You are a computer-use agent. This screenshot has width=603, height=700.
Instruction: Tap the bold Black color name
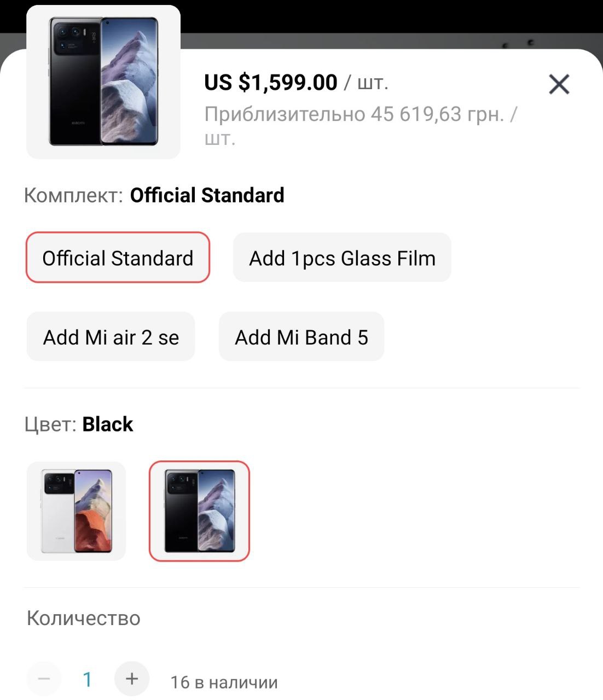[x=108, y=424]
